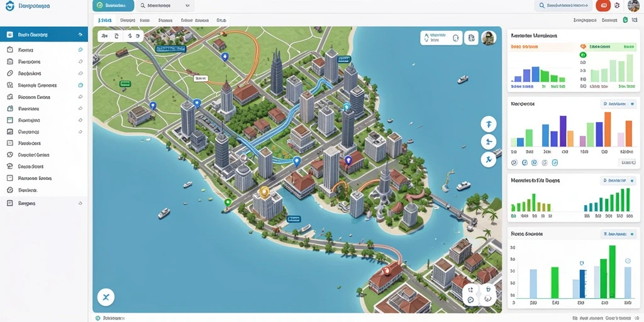Click the icon of the fifth sidebar item

10,85
